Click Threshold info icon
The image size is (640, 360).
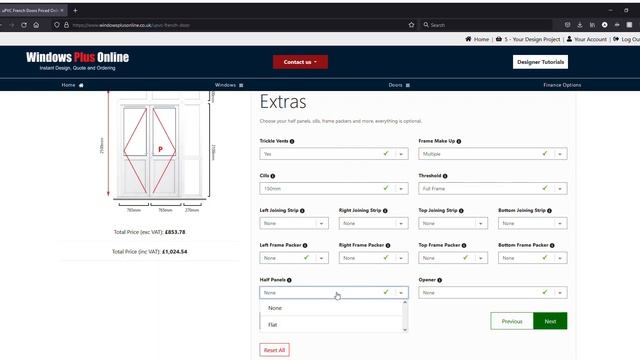445,176
